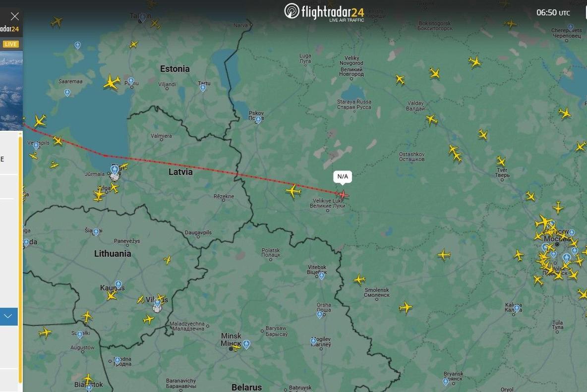Click the N/A callsign label bubble
Viewport: 587px width, 392px height.
(x=343, y=176)
